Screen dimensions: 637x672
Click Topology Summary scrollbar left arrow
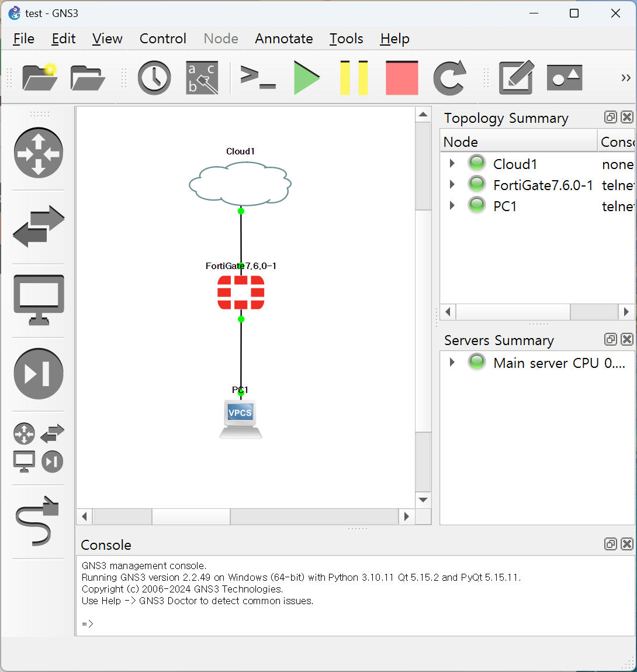click(448, 312)
